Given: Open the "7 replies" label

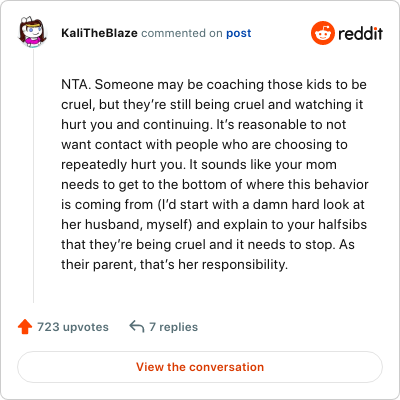Looking at the screenshot, I should 173,327.
